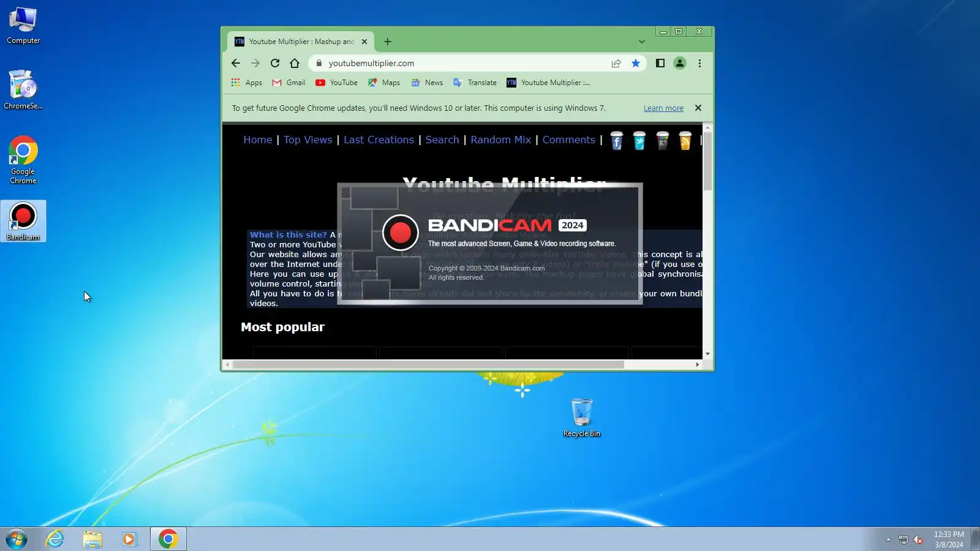Open Windows Media Player from taskbar
Image resolution: width=980 pixels, height=551 pixels.
(x=129, y=539)
